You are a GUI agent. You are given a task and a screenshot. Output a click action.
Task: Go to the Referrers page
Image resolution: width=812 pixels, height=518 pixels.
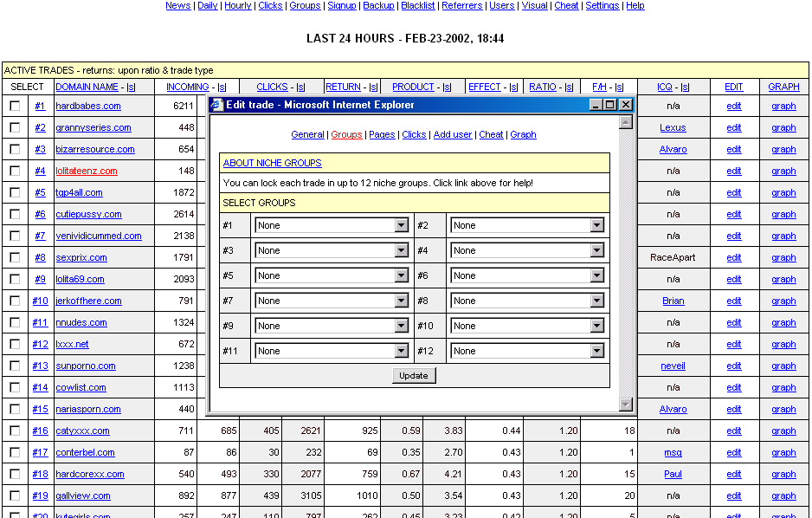point(462,6)
